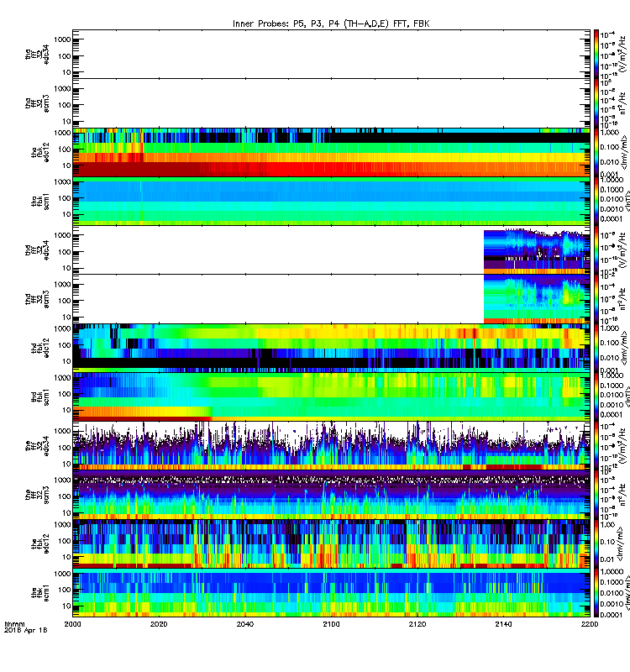
Task: Click the color bar beside thd fff edc34 panel
Action: coord(596,249)
